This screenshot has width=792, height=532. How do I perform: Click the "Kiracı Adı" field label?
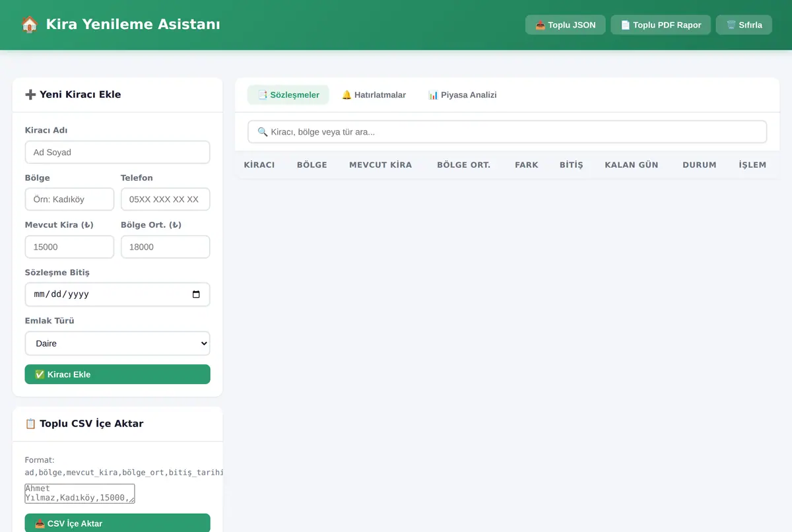46,130
